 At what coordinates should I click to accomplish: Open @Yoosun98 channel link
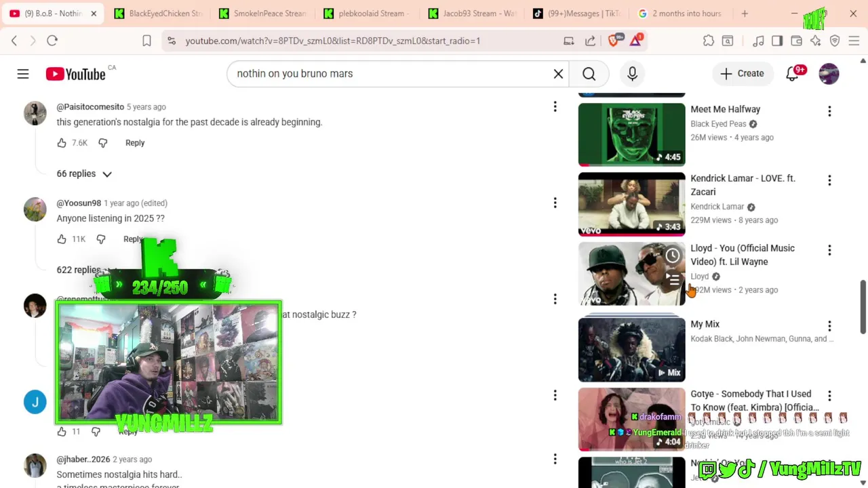pos(79,203)
